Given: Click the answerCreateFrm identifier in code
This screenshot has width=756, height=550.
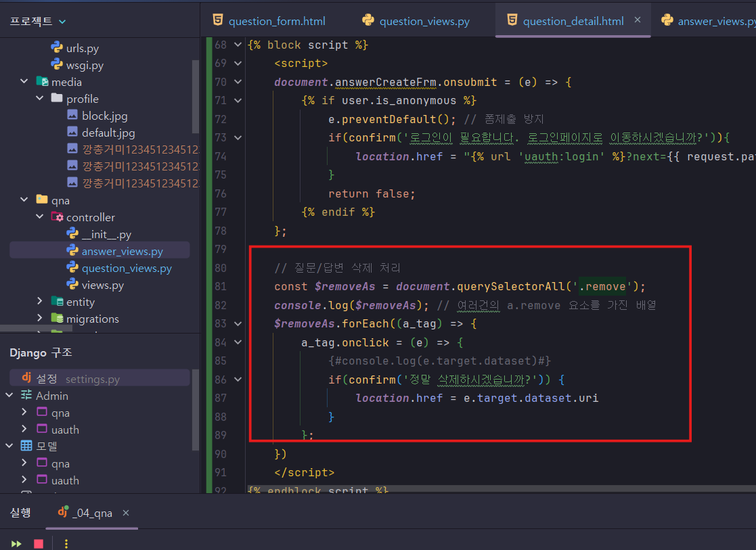Looking at the screenshot, I should tap(386, 82).
